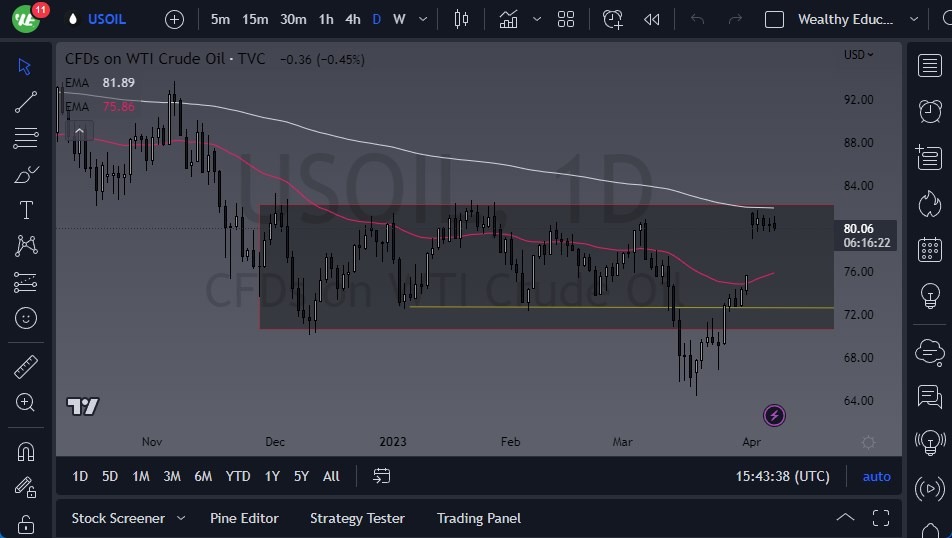Toggle the auto scale button
952x538 pixels.
tap(876, 476)
